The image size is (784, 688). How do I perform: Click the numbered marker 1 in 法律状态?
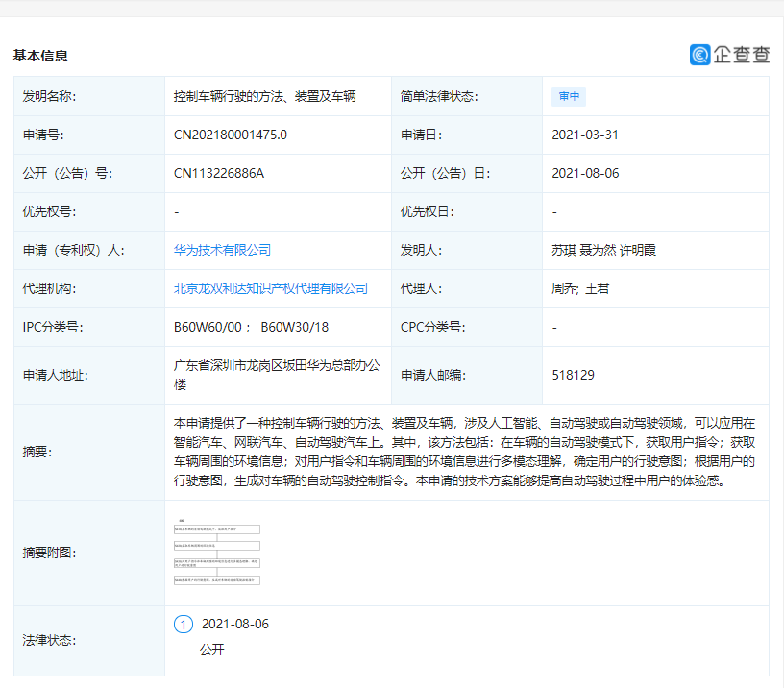(x=182, y=624)
